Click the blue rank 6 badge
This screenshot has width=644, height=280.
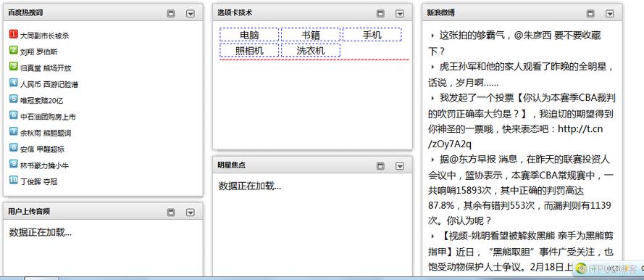[14, 115]
